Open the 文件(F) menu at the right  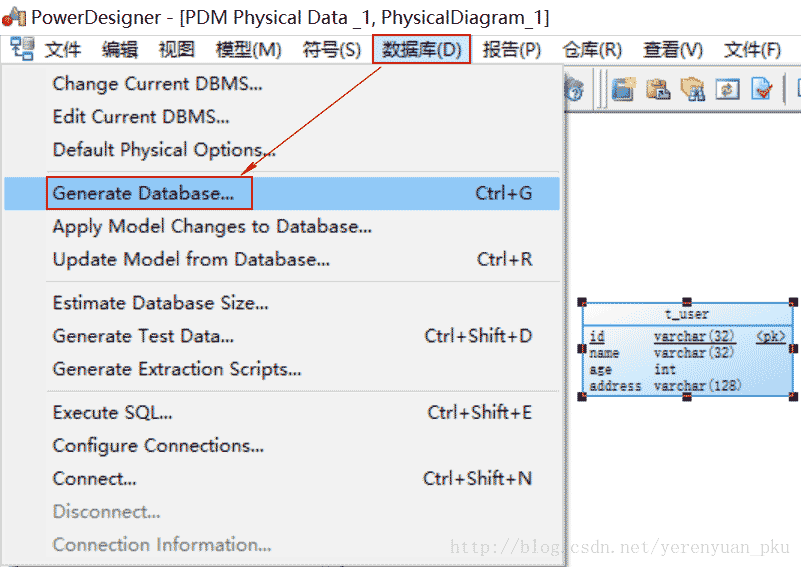(752, 50)
